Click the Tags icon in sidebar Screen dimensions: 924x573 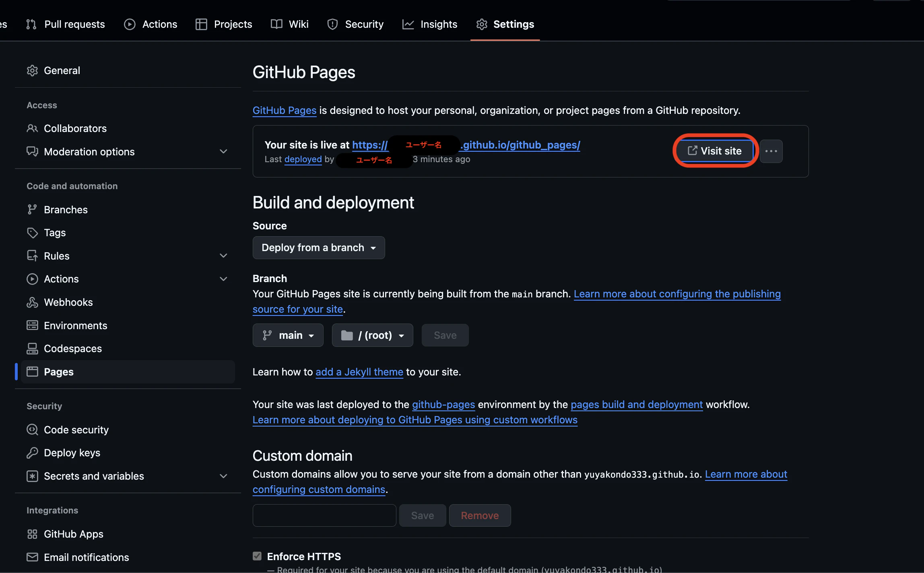click(32, 233)
